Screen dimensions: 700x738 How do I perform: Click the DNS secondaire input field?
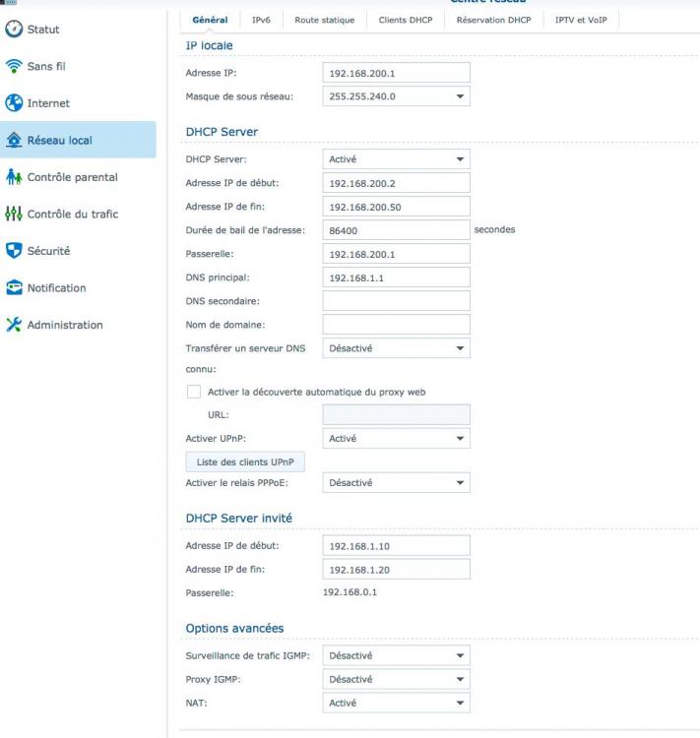coord(396,301)
